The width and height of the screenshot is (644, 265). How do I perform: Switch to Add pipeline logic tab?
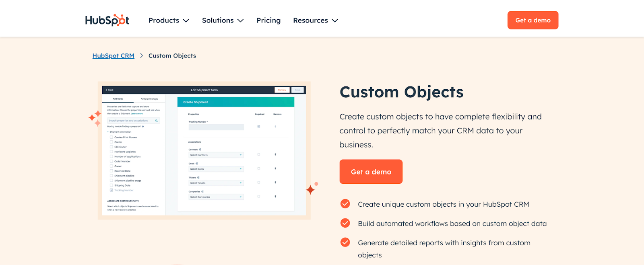pos(149,99)
